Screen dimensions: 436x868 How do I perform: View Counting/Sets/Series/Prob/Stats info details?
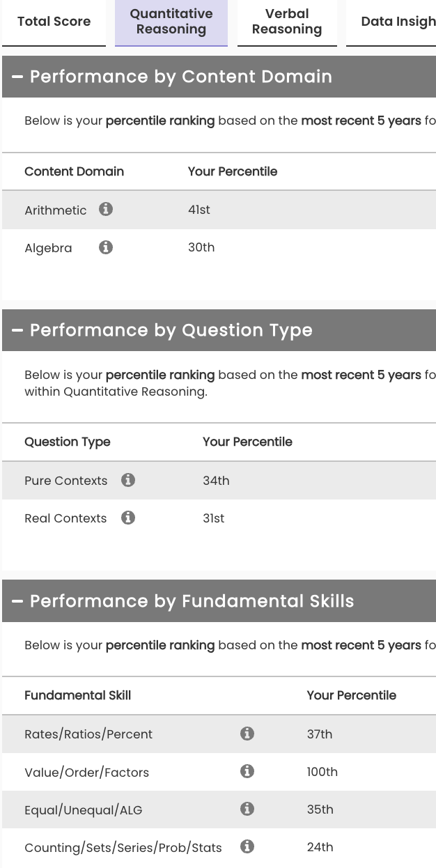pyautogui.click(x=247, y=846)
